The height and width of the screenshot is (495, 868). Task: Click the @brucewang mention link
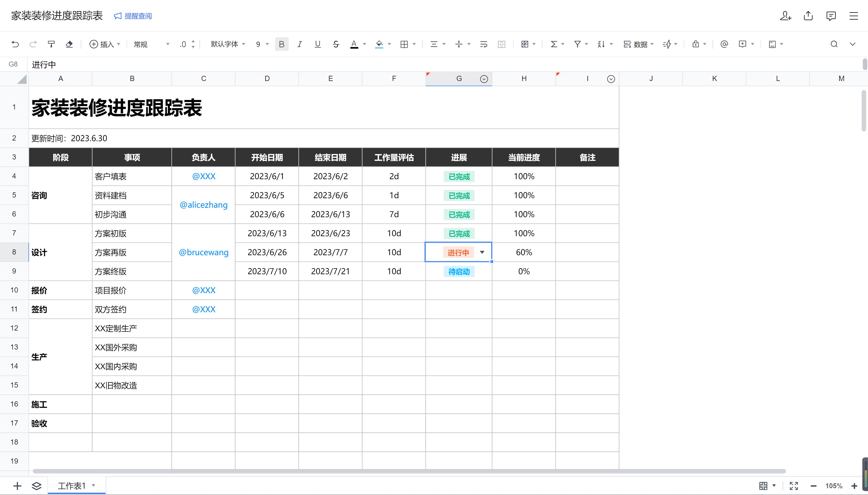tap(204, 252)
